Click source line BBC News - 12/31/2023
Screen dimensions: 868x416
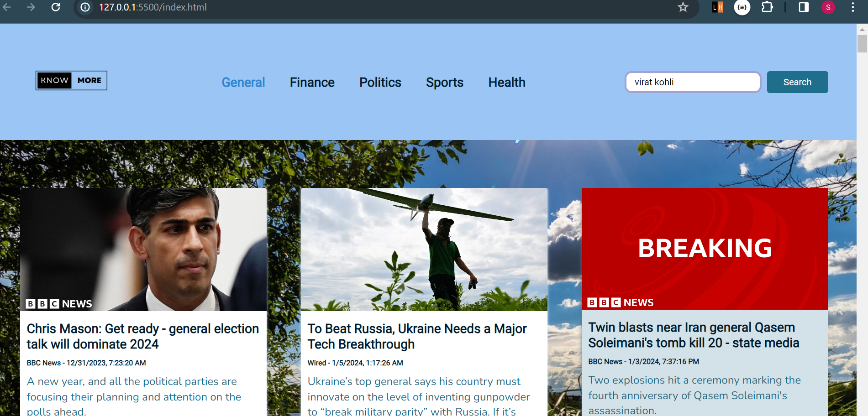(86, 363)
